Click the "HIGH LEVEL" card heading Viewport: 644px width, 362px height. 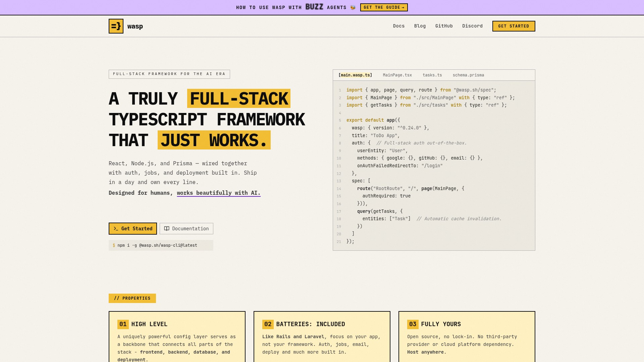(x=149, y=324)
